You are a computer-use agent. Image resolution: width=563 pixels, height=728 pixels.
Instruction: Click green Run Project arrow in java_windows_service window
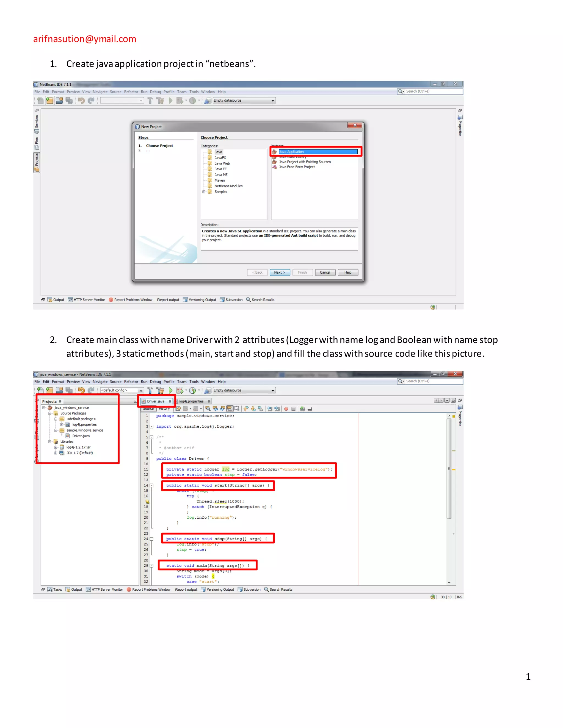(170, 390)
